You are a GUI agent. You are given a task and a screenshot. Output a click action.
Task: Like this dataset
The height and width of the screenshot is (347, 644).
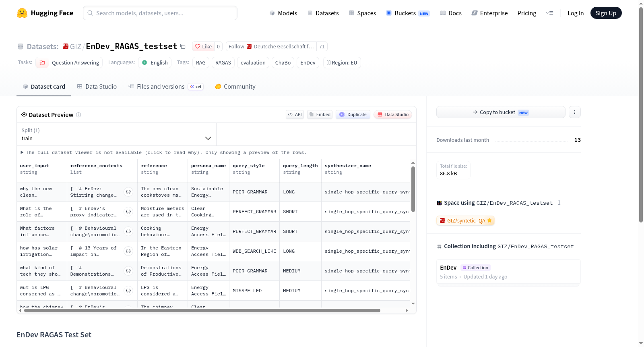(203, 46)
